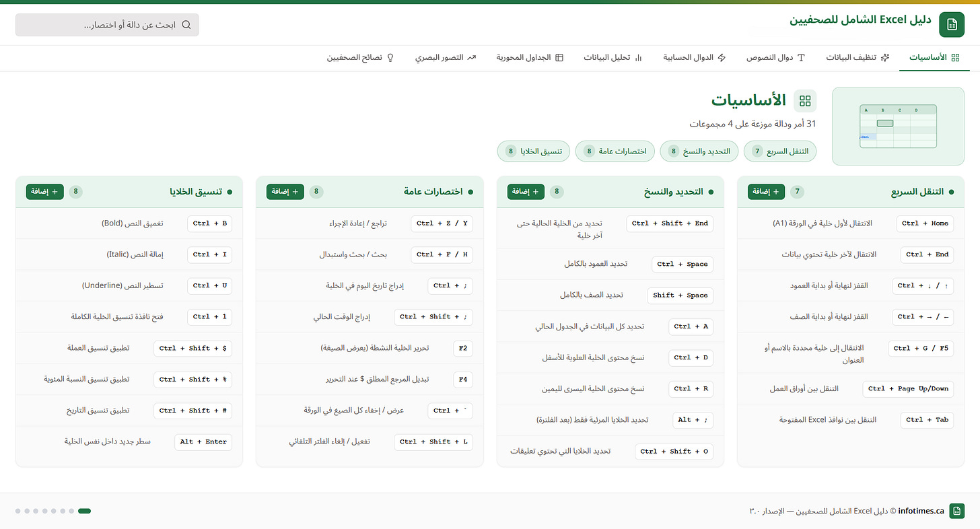Click the green spreadsheet logo in the header
The image size is (980, 529).
point(952,24)
